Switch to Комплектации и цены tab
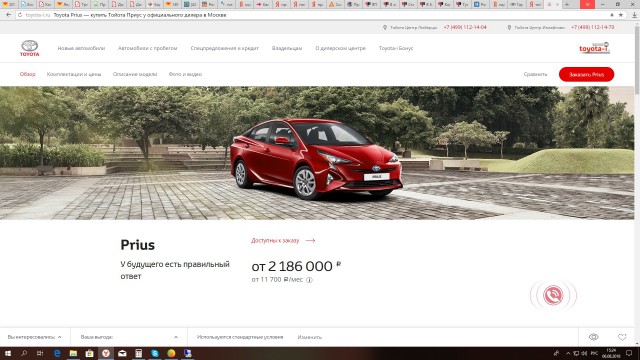Viewport: 640px width, 360px height. (74, 74)
